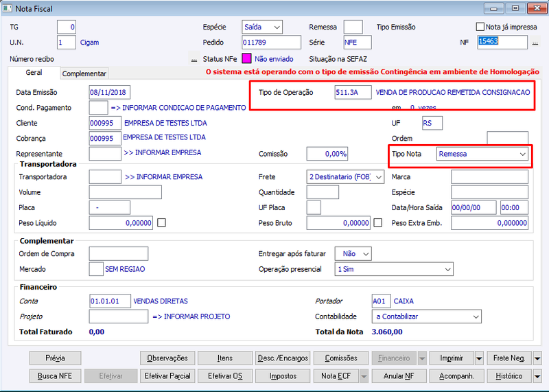
Task: Click the Frete Neg. button
Action: point(509,358)
